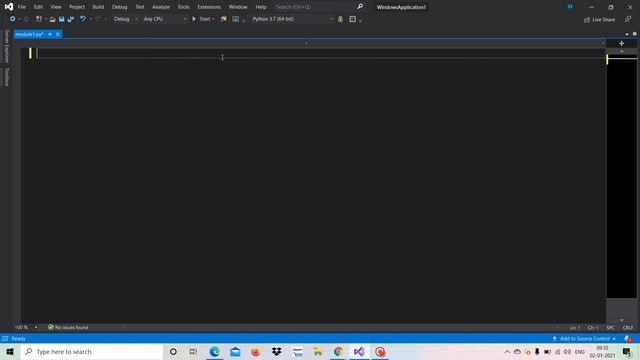Open the Live Share icon

[587, 20]
